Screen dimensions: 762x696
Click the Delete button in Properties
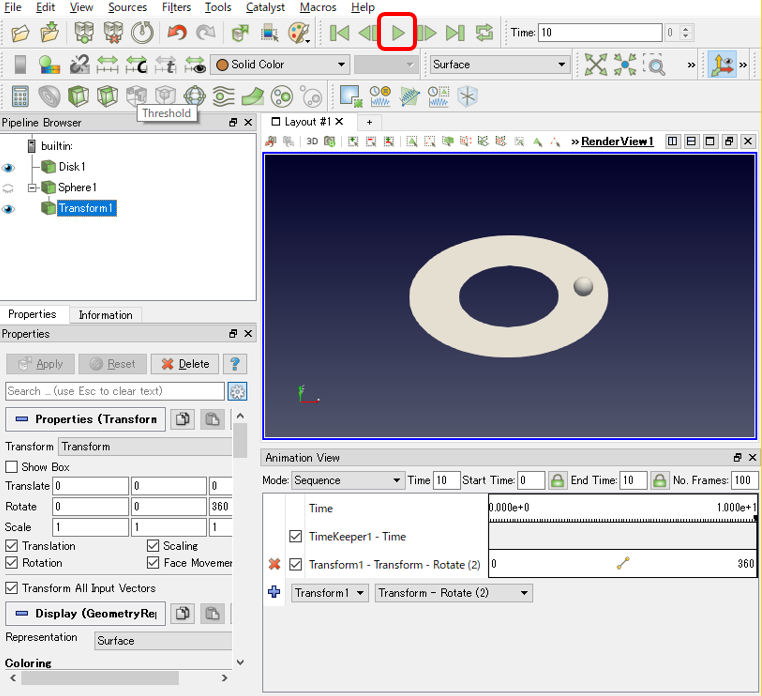click(x=185, y=364)
